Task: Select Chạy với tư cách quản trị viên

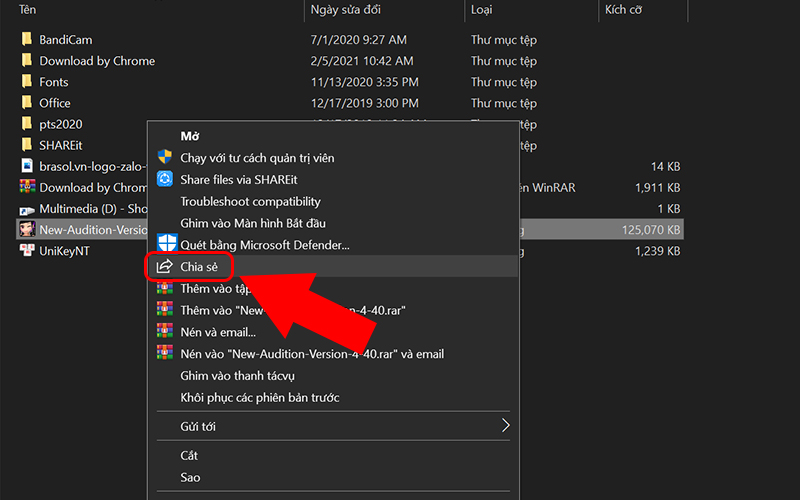Action: (257, 158)
